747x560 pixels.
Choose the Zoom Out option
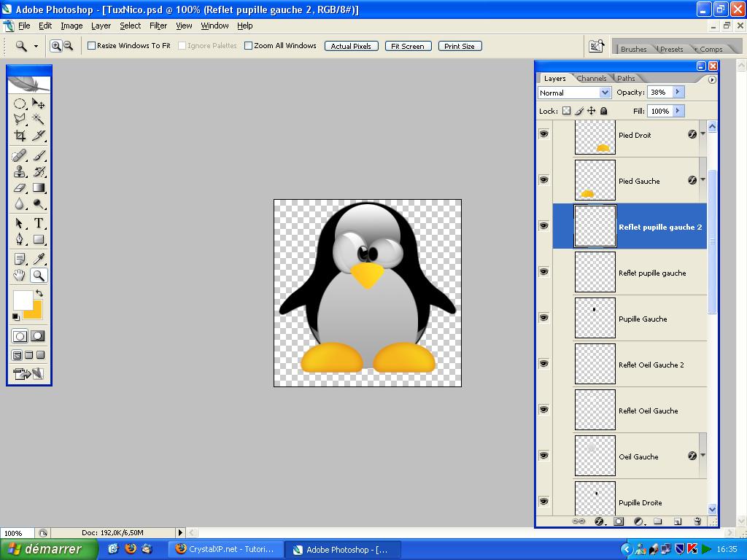coord(69,46)
